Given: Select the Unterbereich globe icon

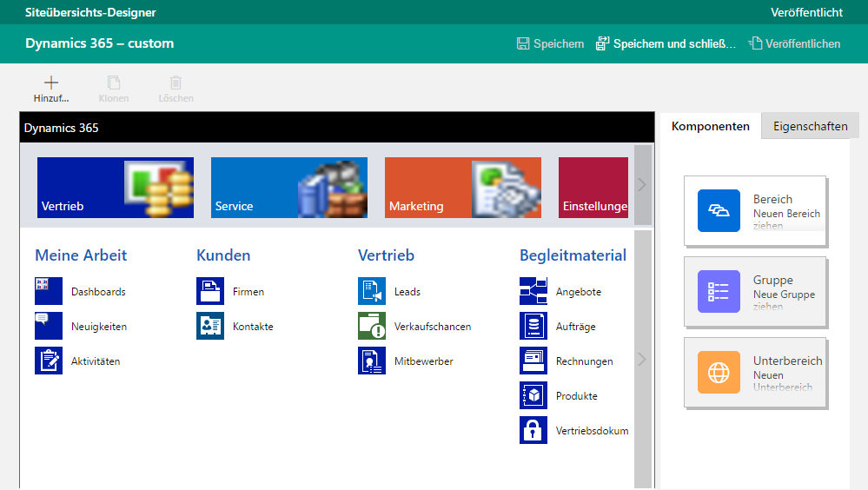Looking at the screenshot, I should [x=719, y=373].
